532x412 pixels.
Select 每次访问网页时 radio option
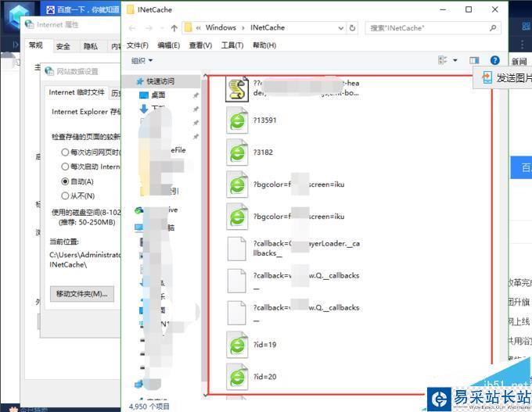click(65, 152)
